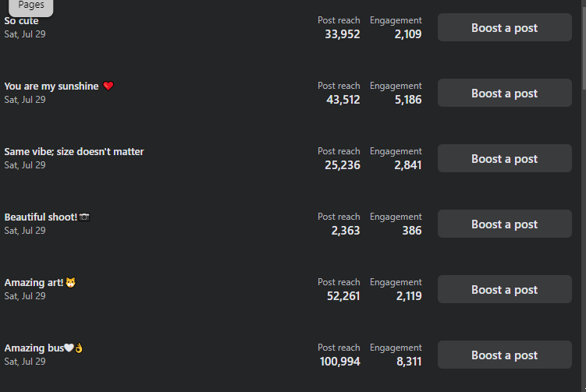Open the "Amazing bus" post title
The height and width of the screenshot is (392, 586).
tap(34, 348)
